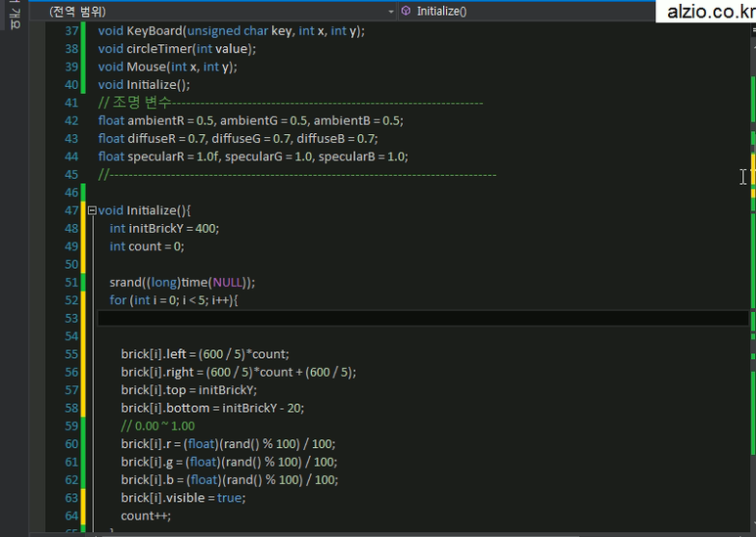Click line number 47 in the gutter
The height and width of the screenshot is (537, 756).
71,210
